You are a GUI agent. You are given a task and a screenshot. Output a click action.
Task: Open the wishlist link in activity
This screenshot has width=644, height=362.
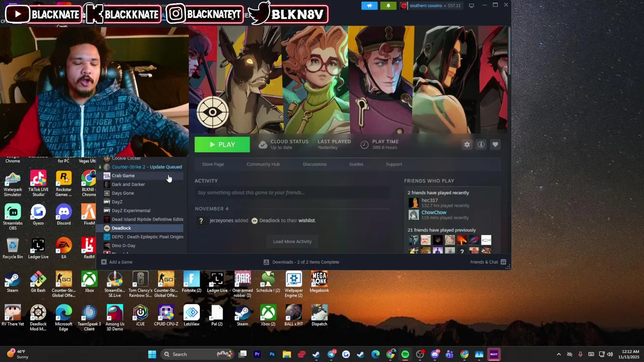point(306,220)
